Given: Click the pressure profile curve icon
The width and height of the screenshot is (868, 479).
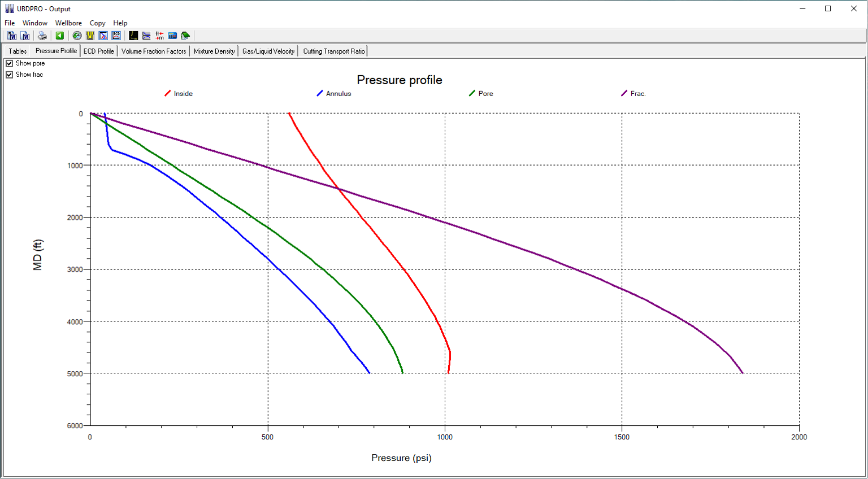Looking at the screenshot, I should (103, 36).
